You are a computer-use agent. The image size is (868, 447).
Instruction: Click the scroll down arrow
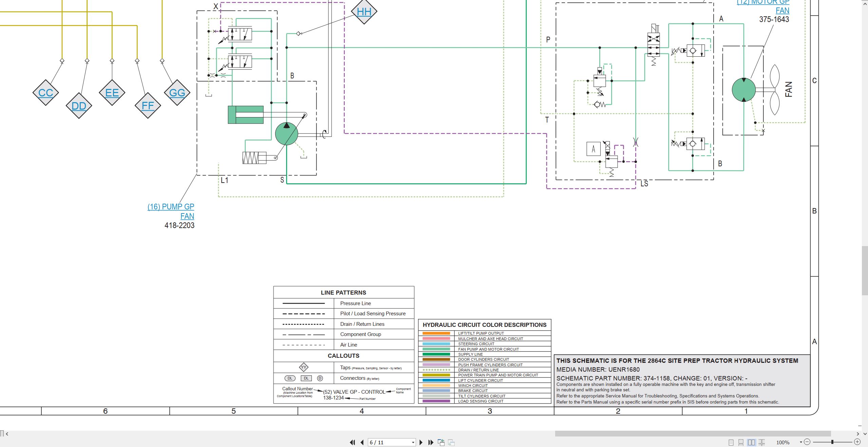(865, 434)
